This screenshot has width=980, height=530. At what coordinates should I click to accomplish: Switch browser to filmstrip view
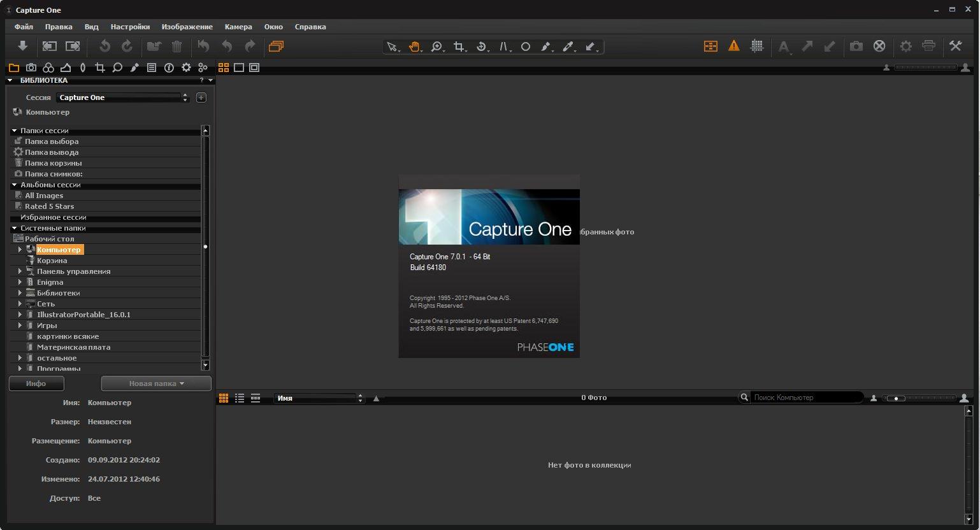256,398
